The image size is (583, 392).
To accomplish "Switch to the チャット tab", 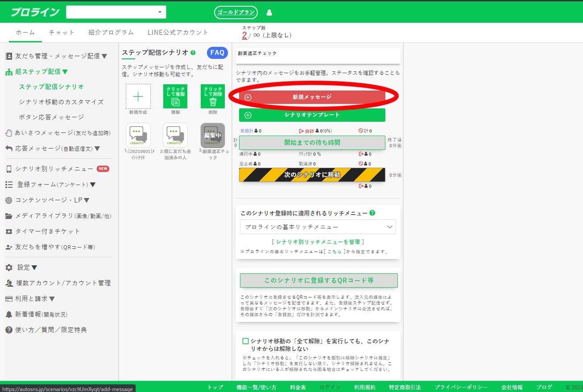I will tap(62, 33).
